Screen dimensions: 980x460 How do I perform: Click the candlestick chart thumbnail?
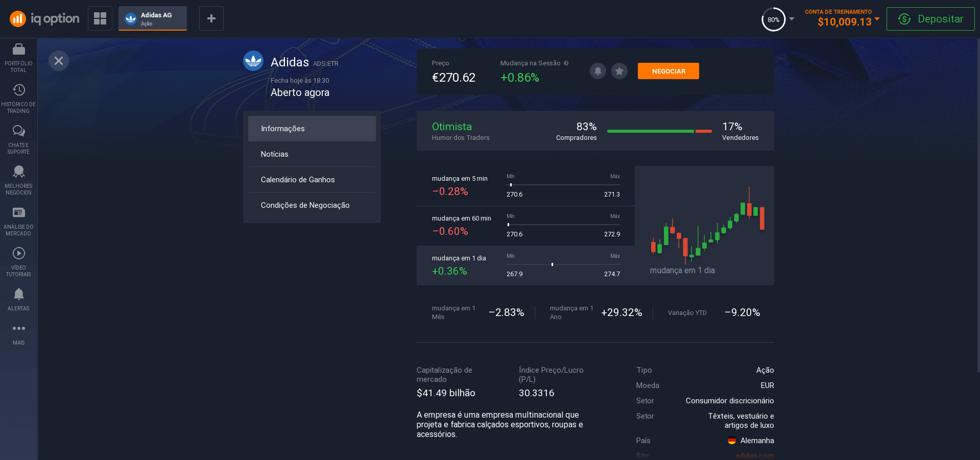[705, 226]
